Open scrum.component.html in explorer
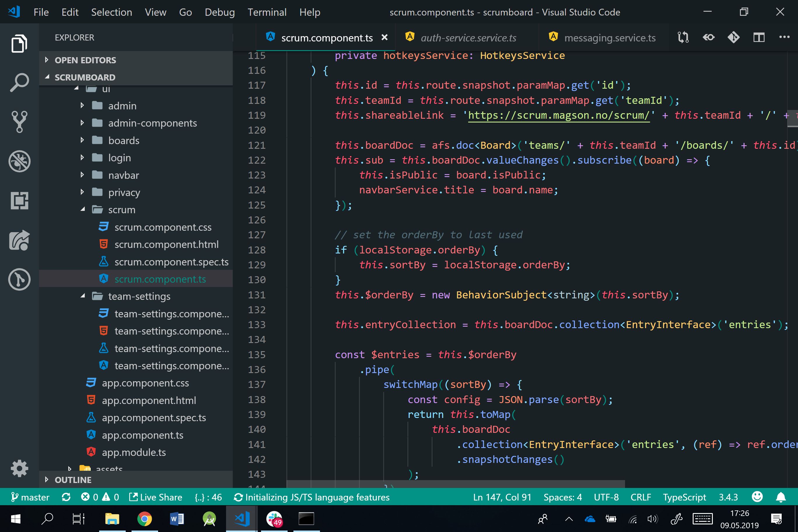This screenshot has height=532, width=798. tap(166, 244)
